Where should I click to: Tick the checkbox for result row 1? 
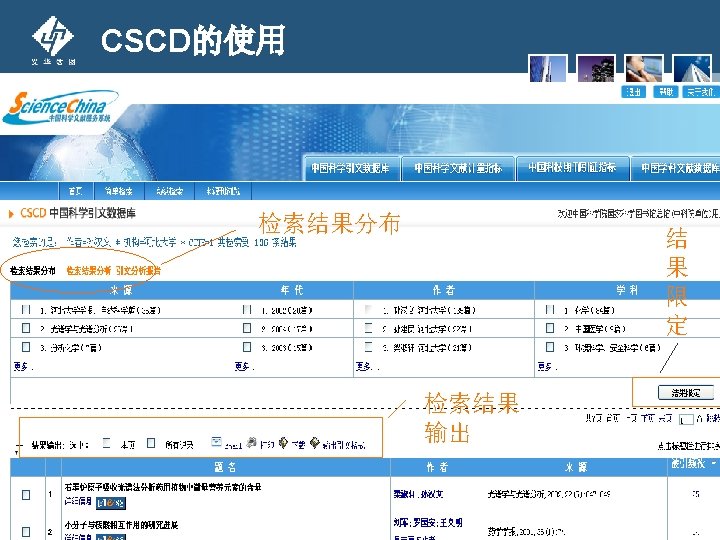click(26, 495)
